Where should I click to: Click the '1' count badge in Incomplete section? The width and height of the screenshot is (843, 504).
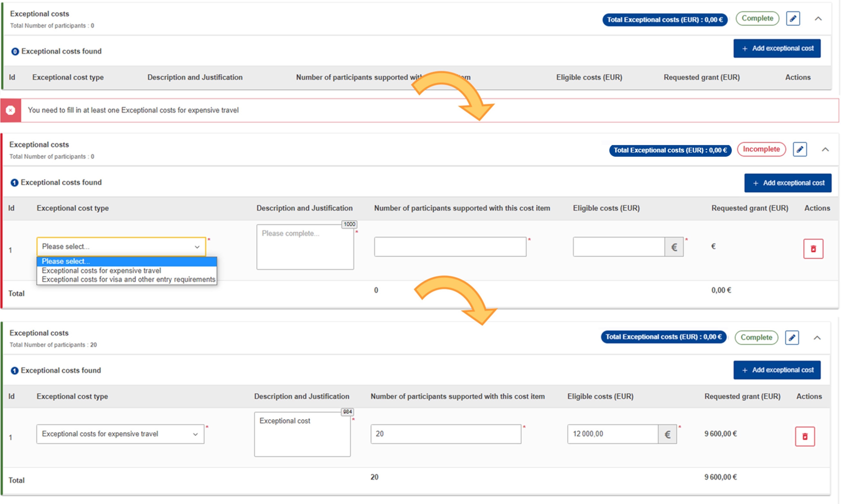point(14,183)
